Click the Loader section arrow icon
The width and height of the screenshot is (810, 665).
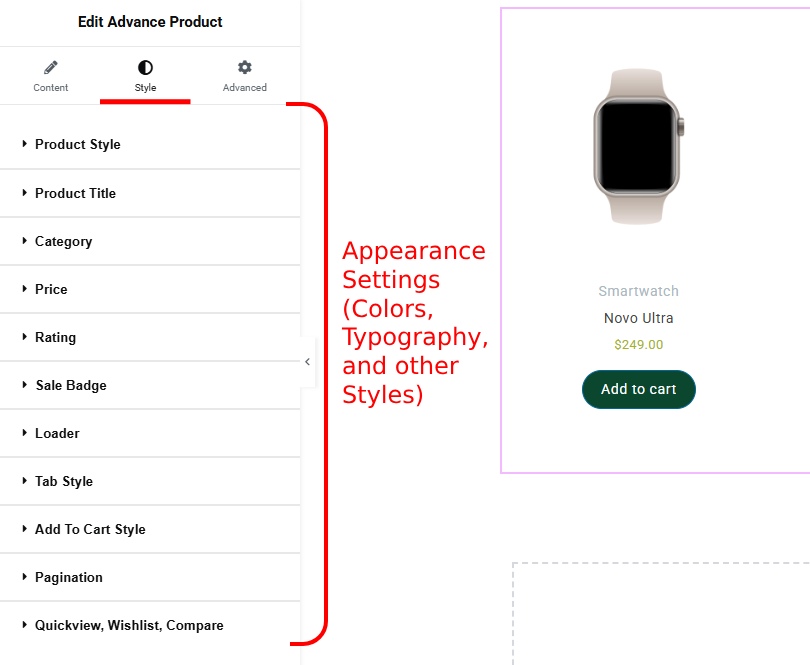[25, 433]
